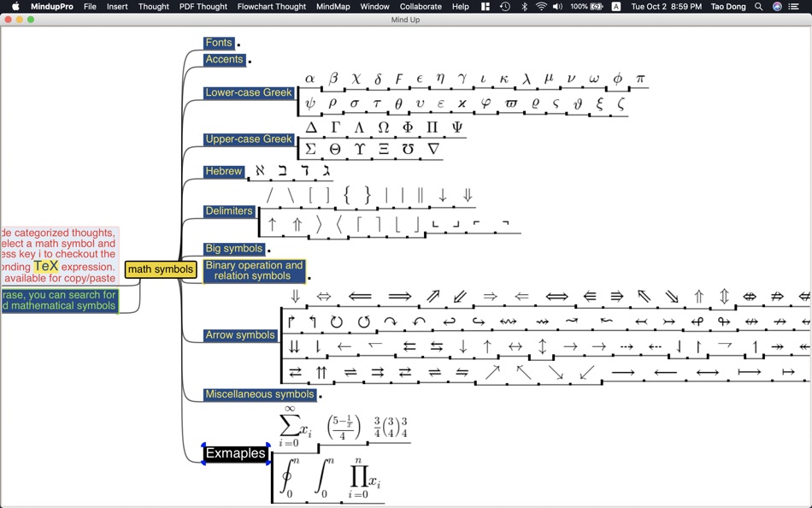
Task: Select the left square bracket delimiter
Action: pyautogui.click(x=311, y=196)
